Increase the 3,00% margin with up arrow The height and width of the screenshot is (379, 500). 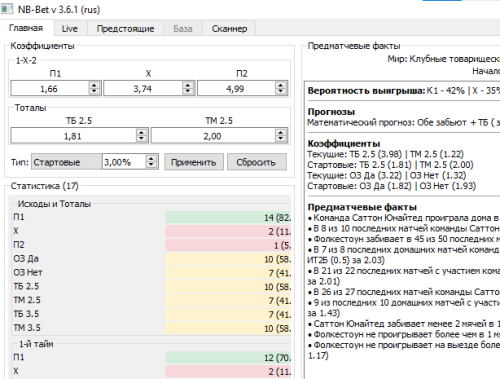pos(151,159)
